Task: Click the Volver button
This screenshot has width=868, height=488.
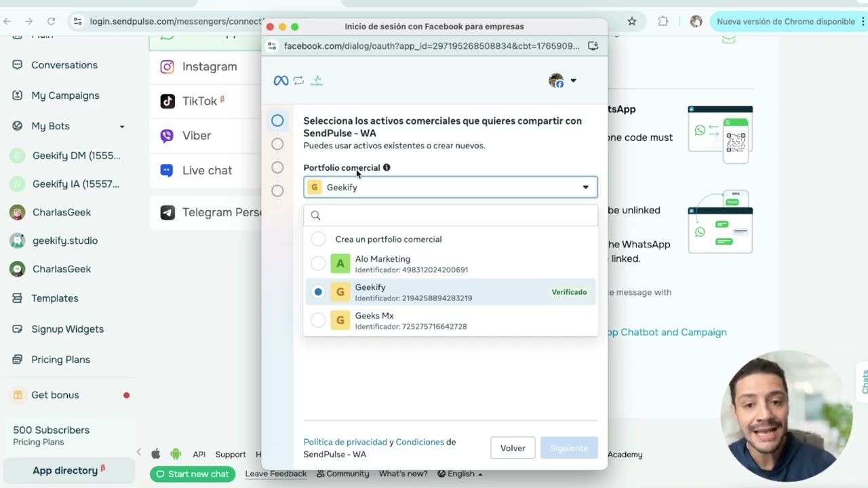Action: click(513, 448)
